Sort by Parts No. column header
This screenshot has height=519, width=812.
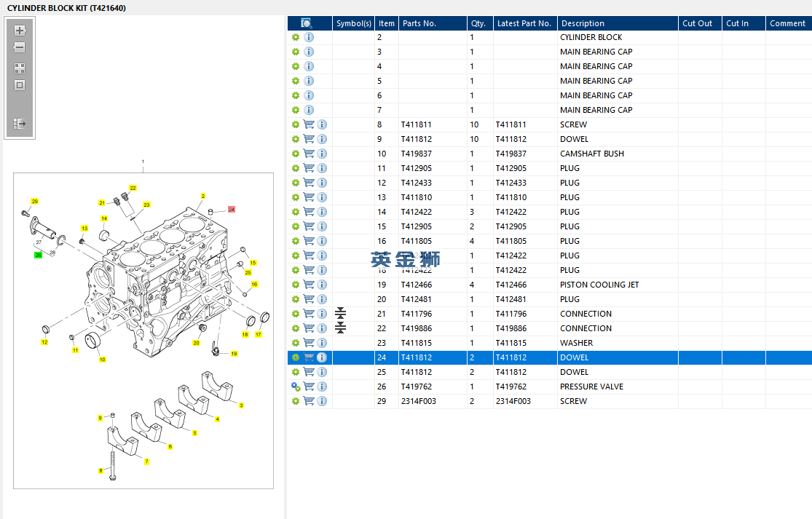(419, 23)
